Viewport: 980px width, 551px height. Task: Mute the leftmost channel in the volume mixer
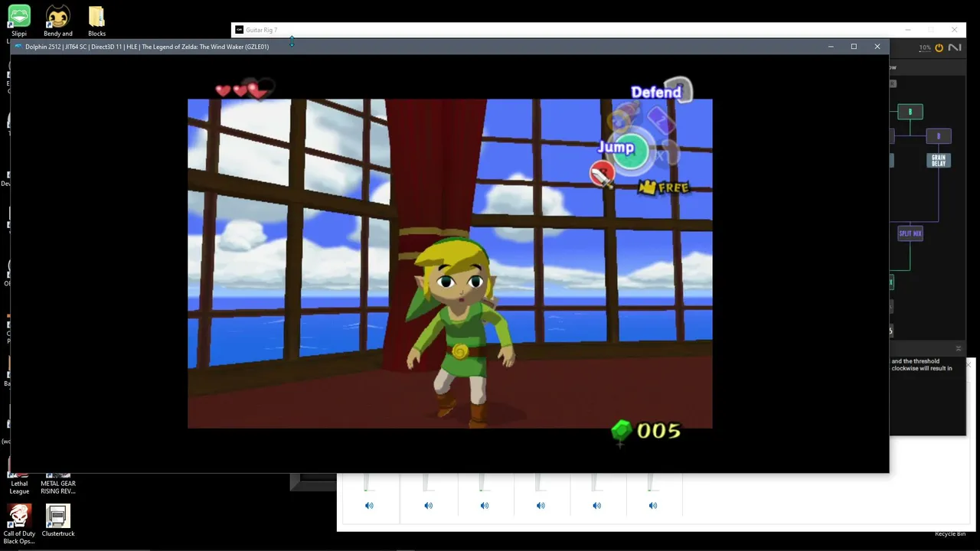click(x=369, y=505)
